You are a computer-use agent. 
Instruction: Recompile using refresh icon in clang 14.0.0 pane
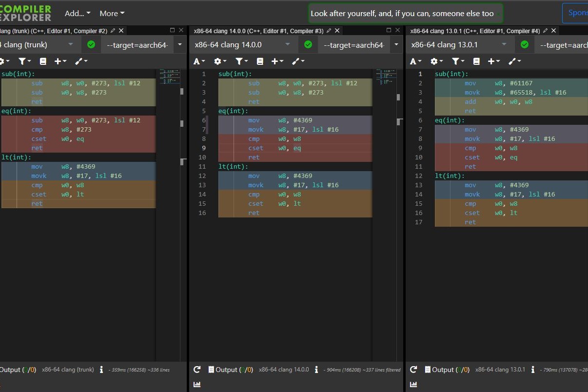(197, 370)
